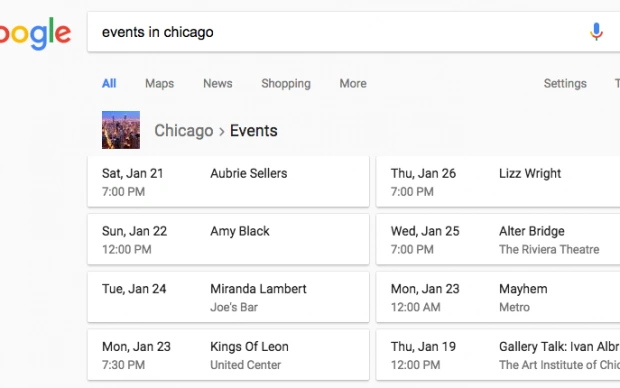Click the Events breadcrumb heading
Viewport: 620px width, 388px height.
click(x=254, y=131)
